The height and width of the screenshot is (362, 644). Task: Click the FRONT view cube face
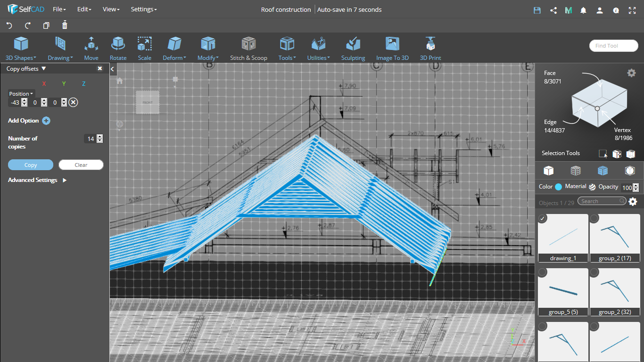(x=148, y=102)
